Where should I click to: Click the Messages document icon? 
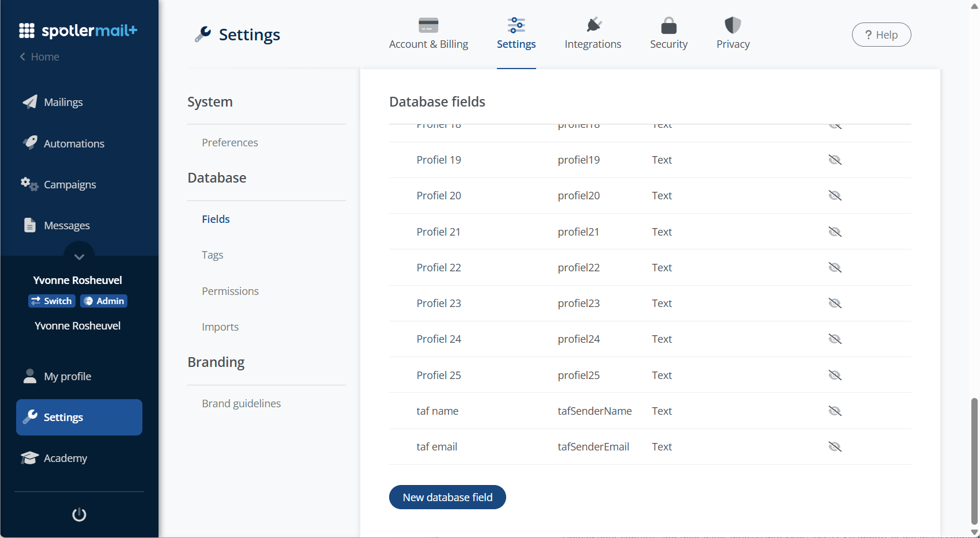point(29,225)
